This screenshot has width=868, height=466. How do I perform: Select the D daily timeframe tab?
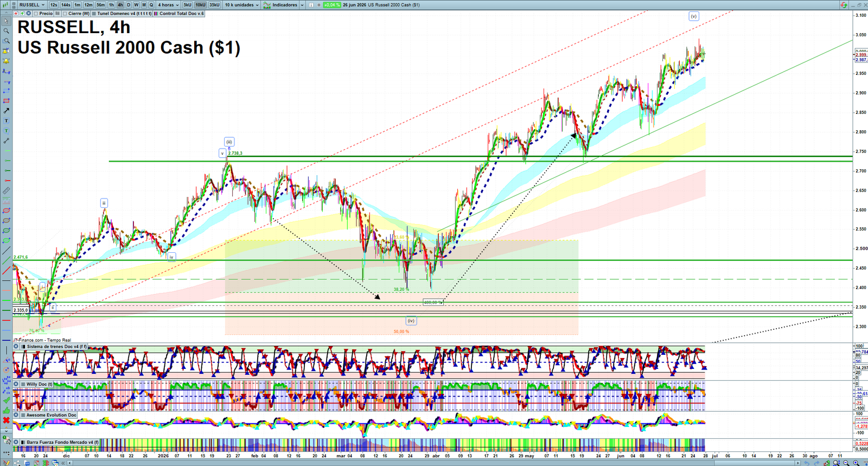pyautogui.click(x=129, y=5)
